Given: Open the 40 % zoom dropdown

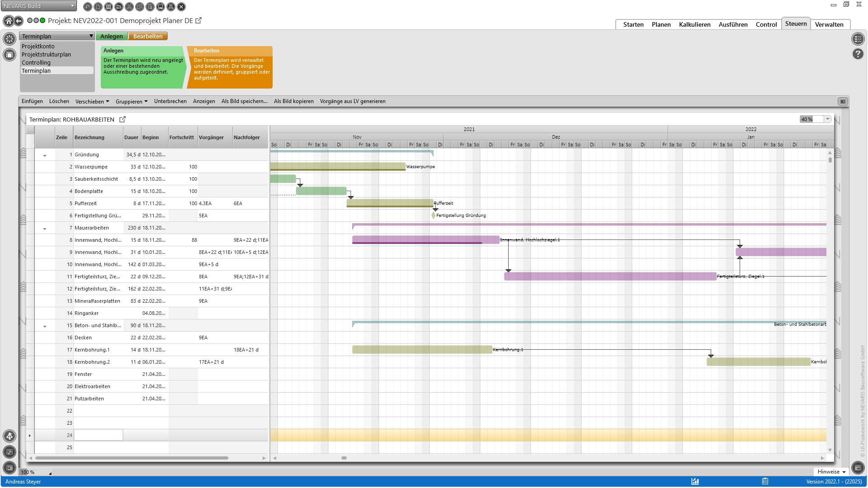Looking at the screenshot, I should pos(827,119).
